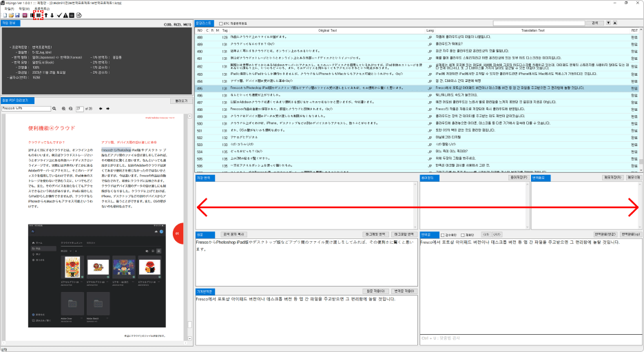The image size is (644, 352).
Task: Click the </cf> tag insert button
Action: pos(497,234)
